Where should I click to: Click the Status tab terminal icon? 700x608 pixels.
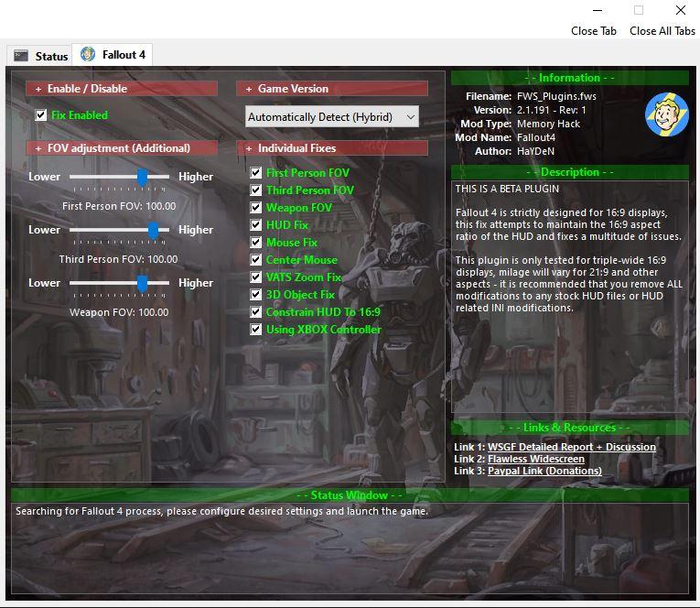point(20,56)
